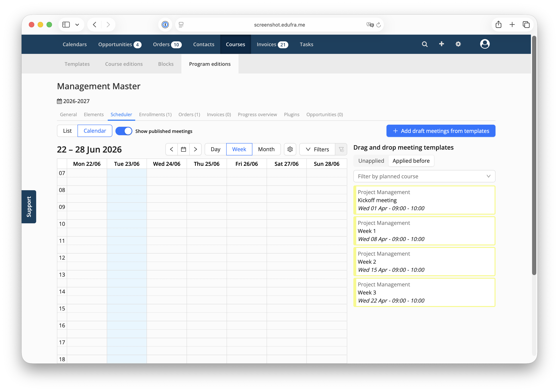Image resolution: width=559 pixels, height=392 pixels.
Task: Switch to the Opportunities (0) tab
Action: click(325, 114)
